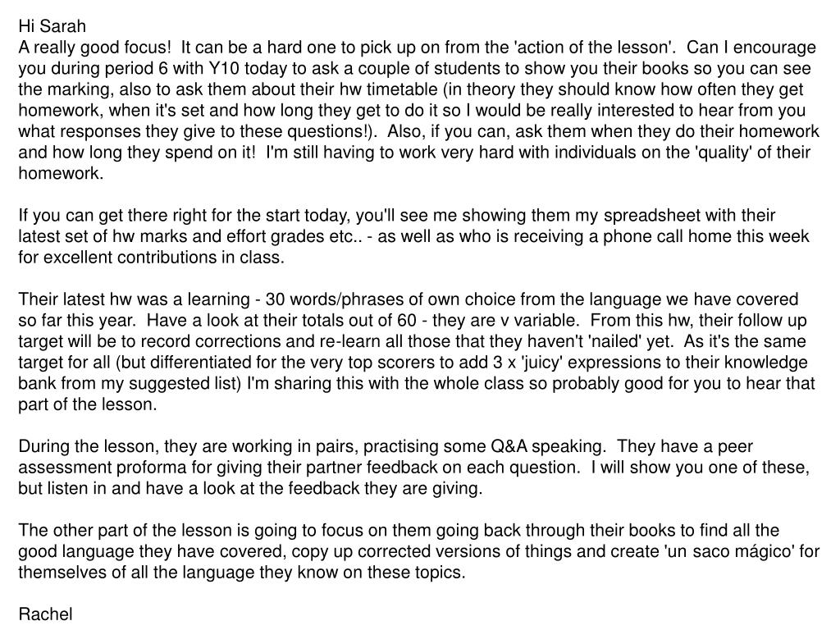The height and width of the screenshot is (630, 840).
Task: Click the greeting 'Hi Sarah'
Action: pos(52,26)
